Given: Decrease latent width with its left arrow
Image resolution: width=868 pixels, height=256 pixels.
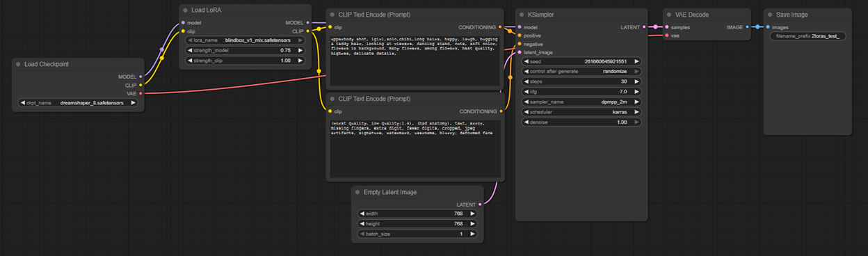Looking at the screenshot, I should 362,214.
